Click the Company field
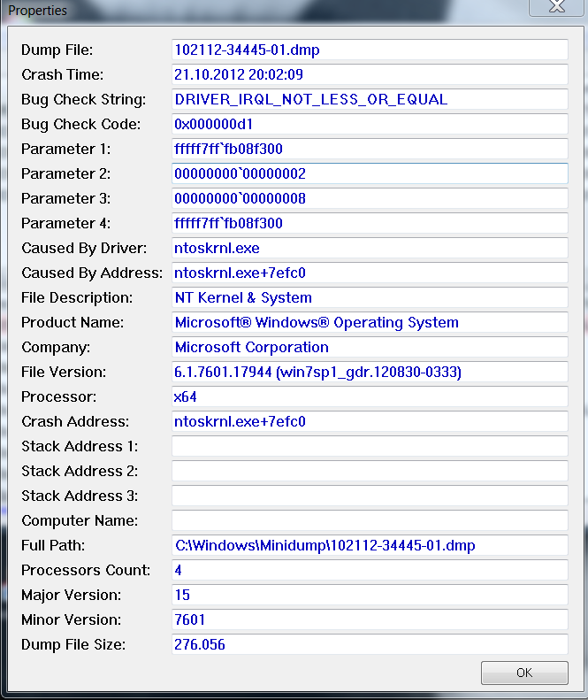 click(370, 347)
